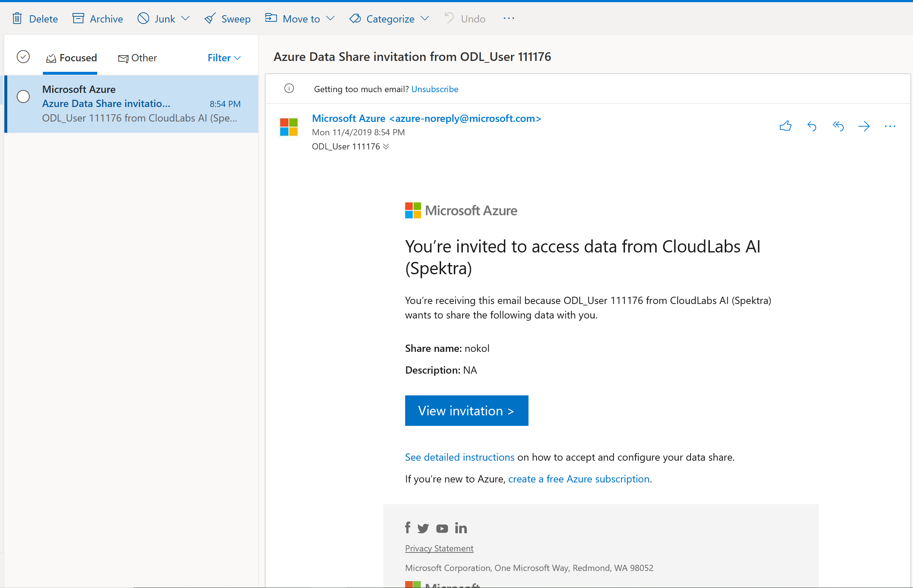Click the Categorize tag icon

pyautogui.click(x=355, y=18)
